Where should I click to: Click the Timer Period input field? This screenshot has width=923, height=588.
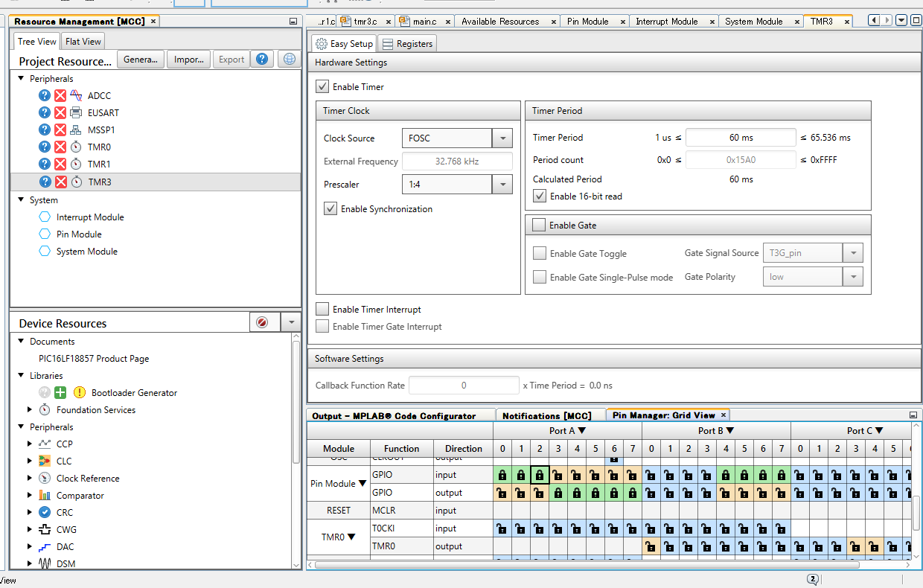coord(740,138)
